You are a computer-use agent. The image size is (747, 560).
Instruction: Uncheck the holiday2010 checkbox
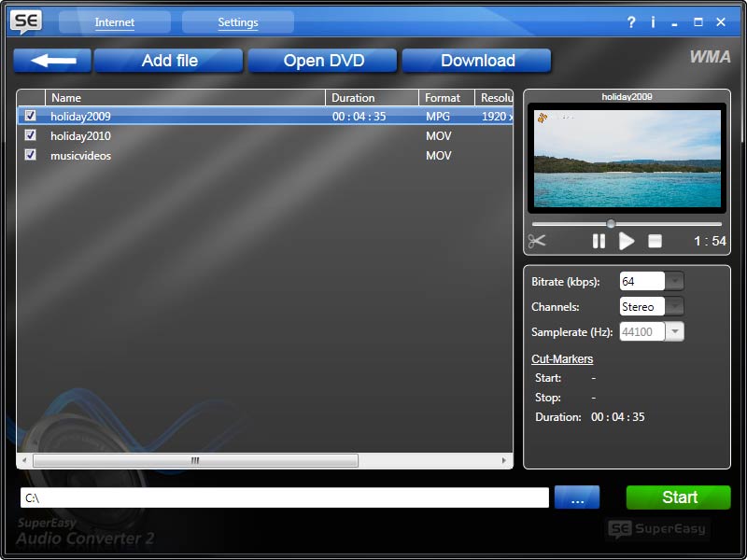(30, 135)
